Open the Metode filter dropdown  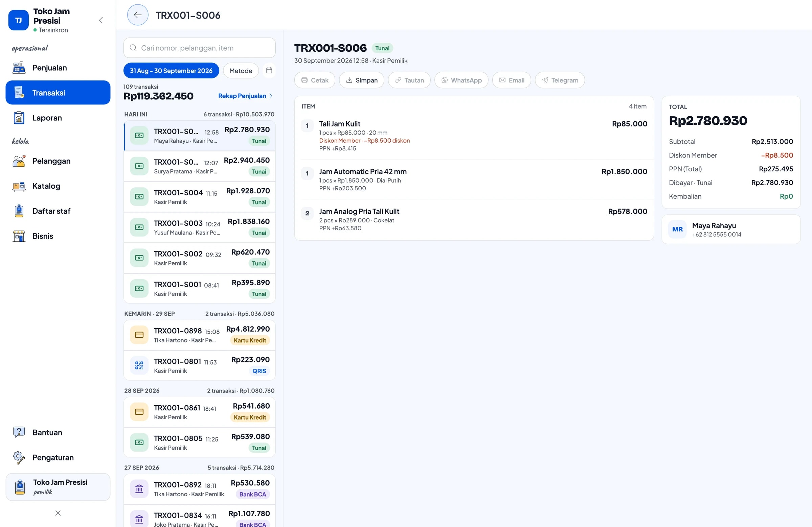241,71
